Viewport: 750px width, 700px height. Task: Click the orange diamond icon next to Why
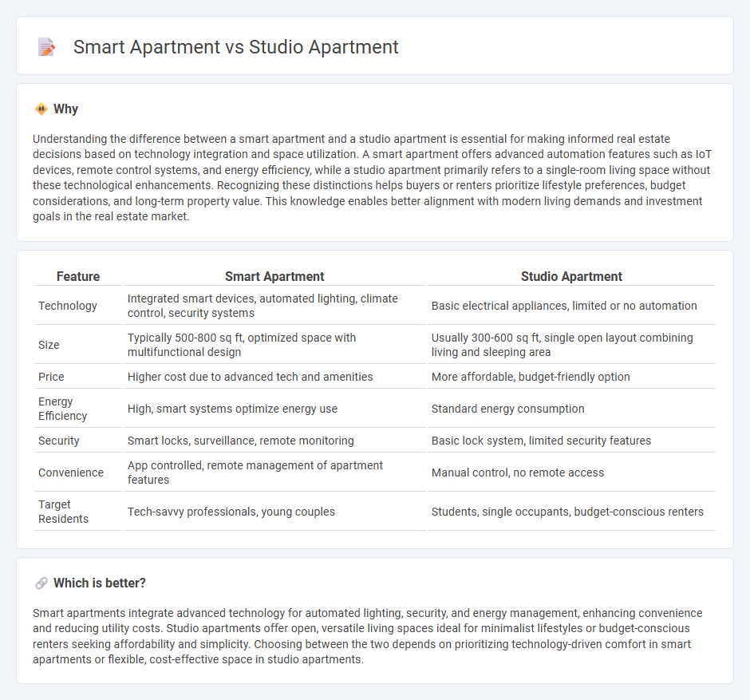tap(41, 109)
